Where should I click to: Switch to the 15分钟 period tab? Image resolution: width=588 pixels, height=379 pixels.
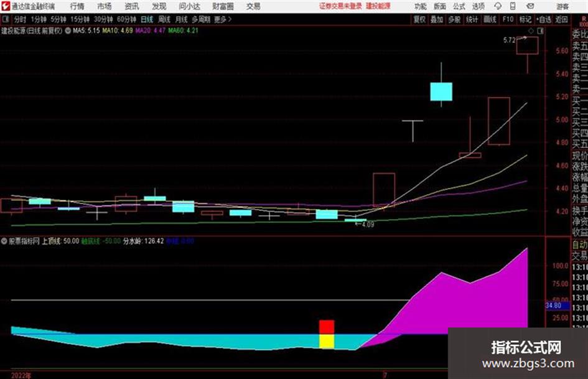point(80,19)
